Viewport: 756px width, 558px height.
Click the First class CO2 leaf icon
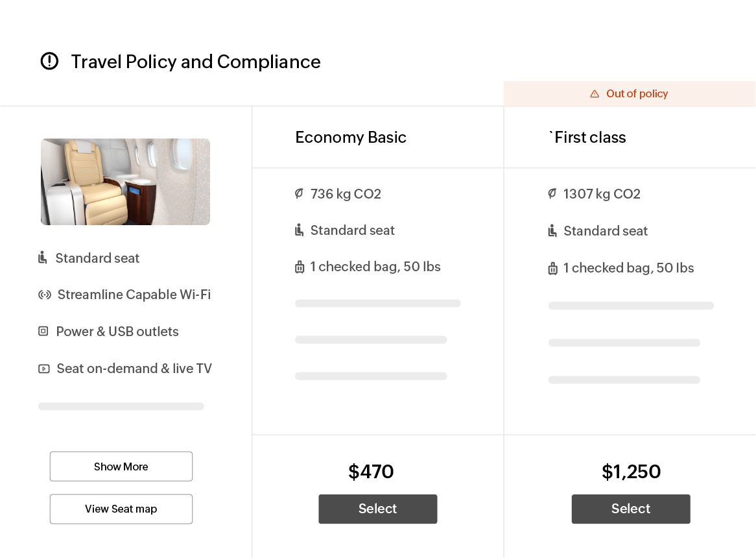(x=552, y=193)
